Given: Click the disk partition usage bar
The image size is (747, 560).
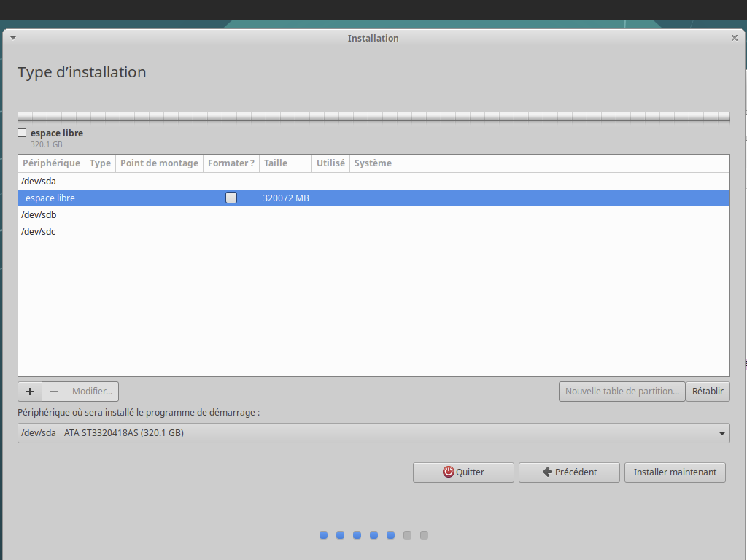Looking at the screenshot, I should 373,117.
